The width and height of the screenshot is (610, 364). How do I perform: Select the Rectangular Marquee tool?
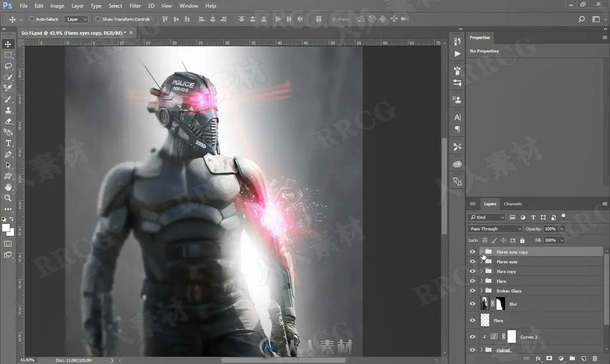8,55
